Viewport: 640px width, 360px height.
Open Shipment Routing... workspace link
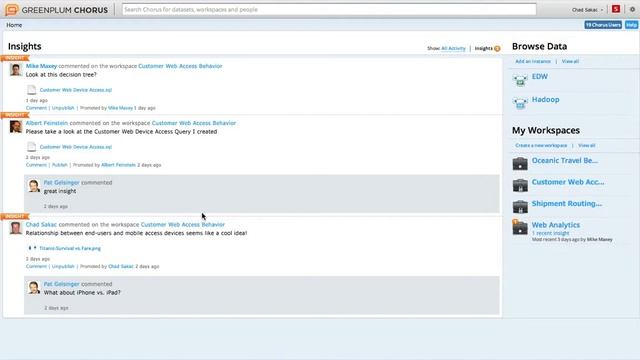tap(567, 203)
